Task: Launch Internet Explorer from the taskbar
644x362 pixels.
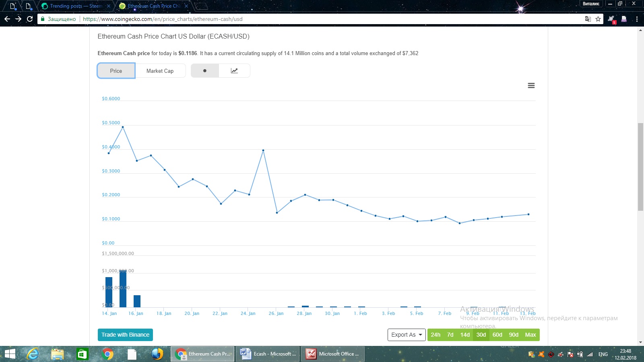Action: point(33,354)
